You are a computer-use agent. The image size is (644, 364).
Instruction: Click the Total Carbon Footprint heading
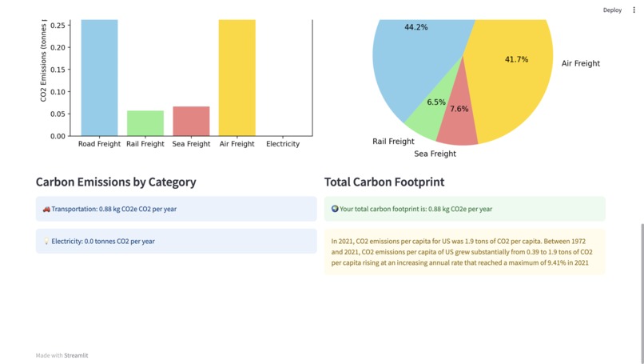[384, 182]
